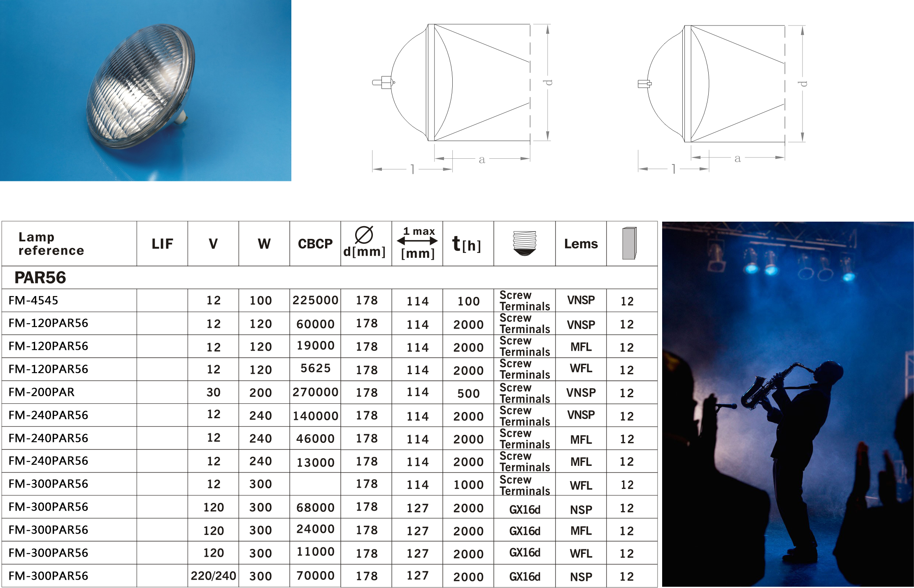Click the WFL lens in the 5625 row
The height and width of the screenshot is (588, 914).
click(x=581, y=368)
